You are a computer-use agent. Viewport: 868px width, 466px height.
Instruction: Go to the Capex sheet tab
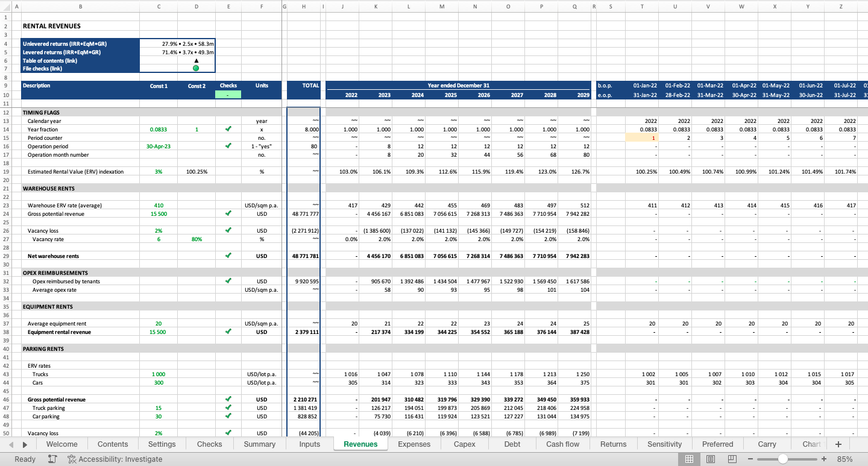click(464, 444)
